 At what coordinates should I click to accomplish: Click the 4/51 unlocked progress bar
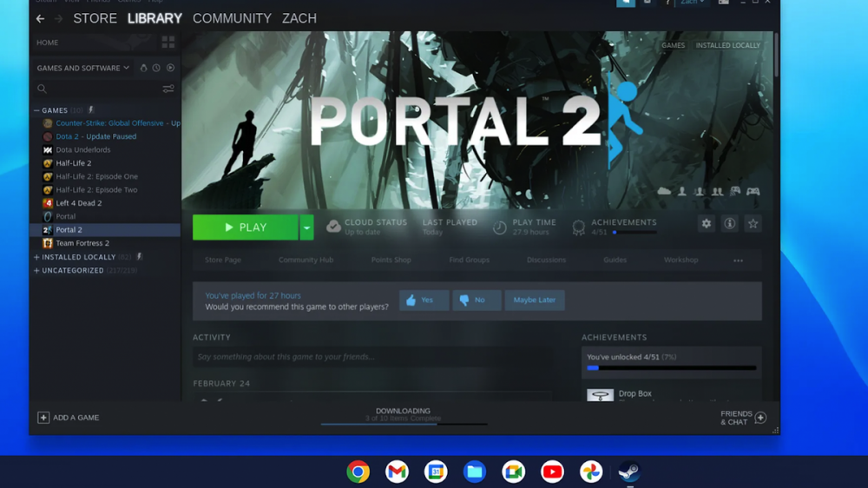tap(672, 368)
